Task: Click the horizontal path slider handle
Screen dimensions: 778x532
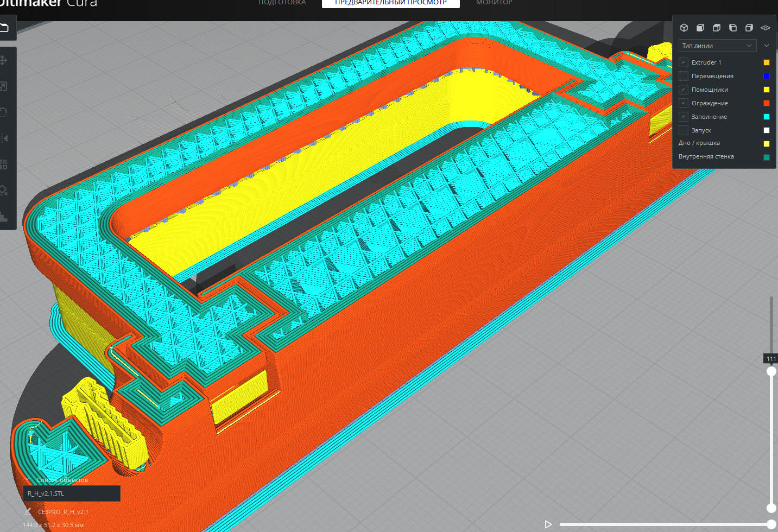Action: click(771, 524)
